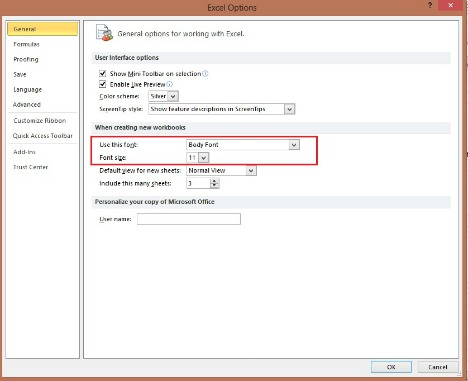Click the General options header icon

104,33
